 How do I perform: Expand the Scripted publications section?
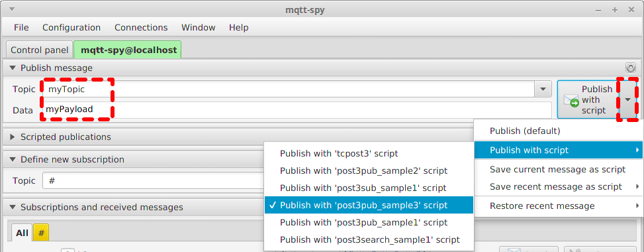tap(13, 137)
